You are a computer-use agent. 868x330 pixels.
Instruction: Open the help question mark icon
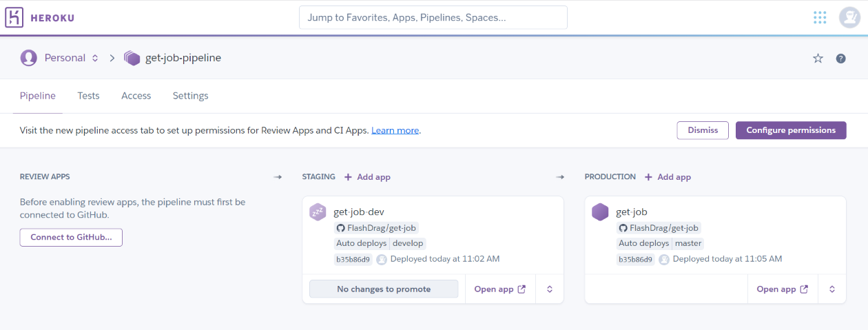[840, 59]
